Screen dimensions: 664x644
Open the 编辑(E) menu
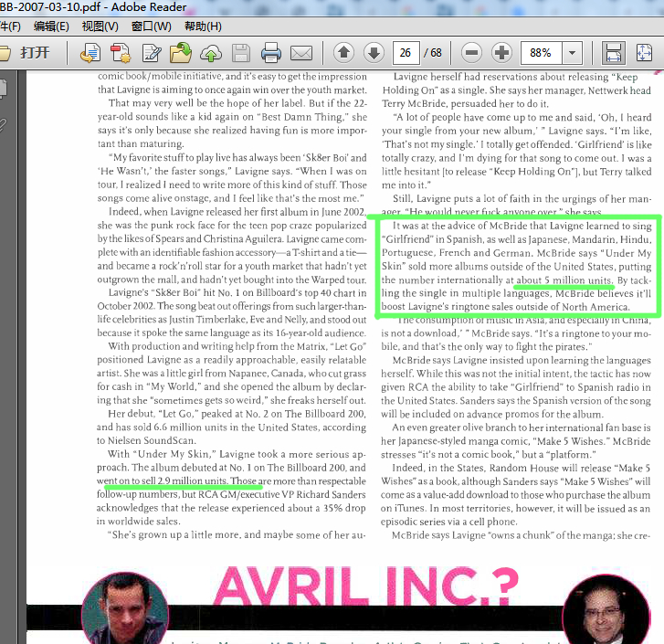tap(51, 26)
